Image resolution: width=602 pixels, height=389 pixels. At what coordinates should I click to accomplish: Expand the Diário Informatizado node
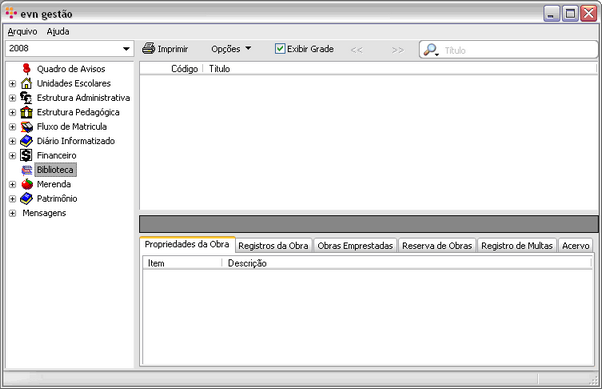coord(12,141)
